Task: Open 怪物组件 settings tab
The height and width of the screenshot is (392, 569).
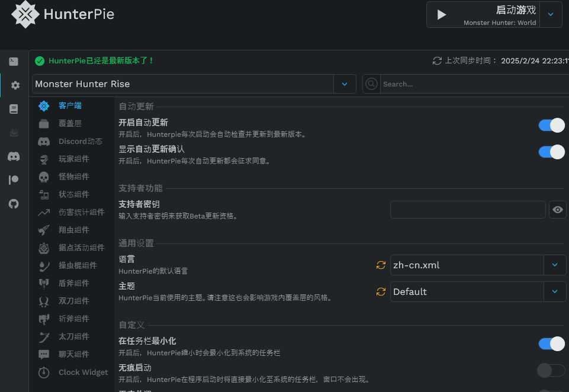Action: (x=72, y=177)
